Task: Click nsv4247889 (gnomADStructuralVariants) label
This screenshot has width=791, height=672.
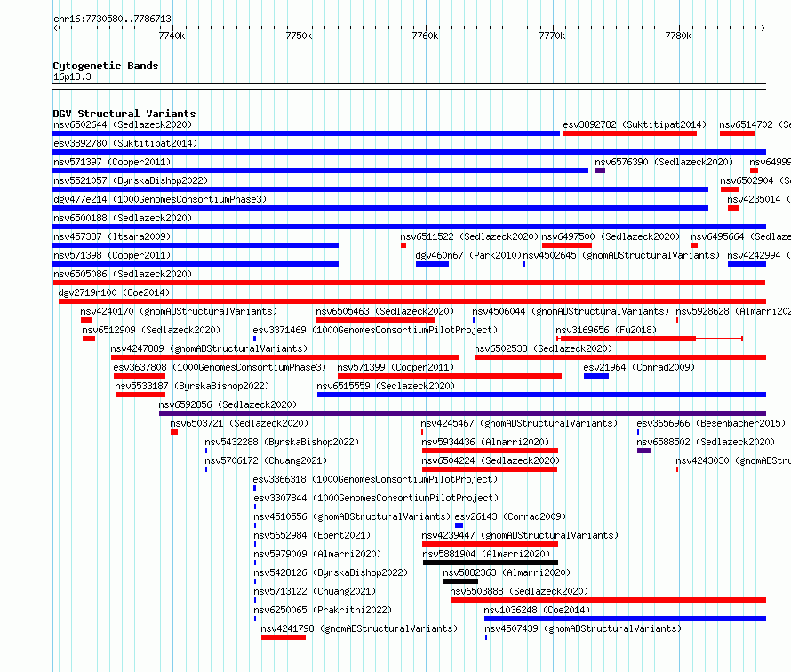Action: 209,348
